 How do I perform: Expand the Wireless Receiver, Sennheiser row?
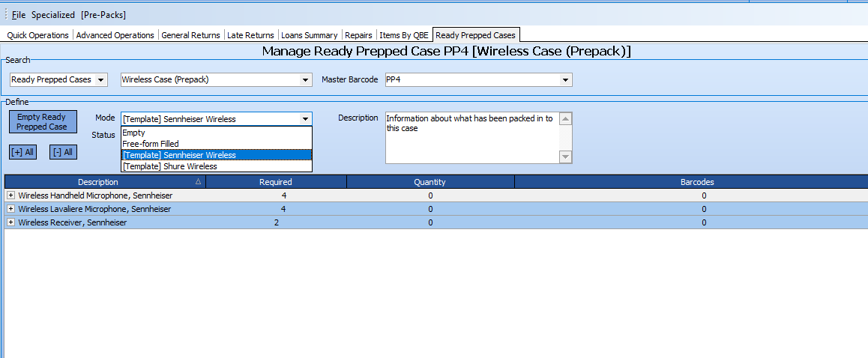click(x=10, y=222)
